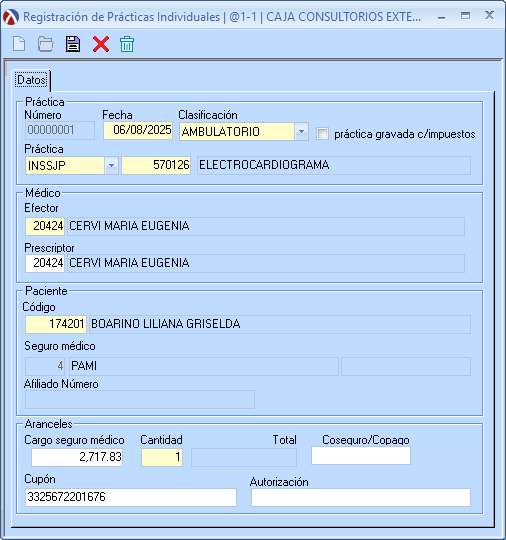Click the Prescriptor code field
Image resolution: width=506 pixels, height=540 pixels.
[45, 263]
